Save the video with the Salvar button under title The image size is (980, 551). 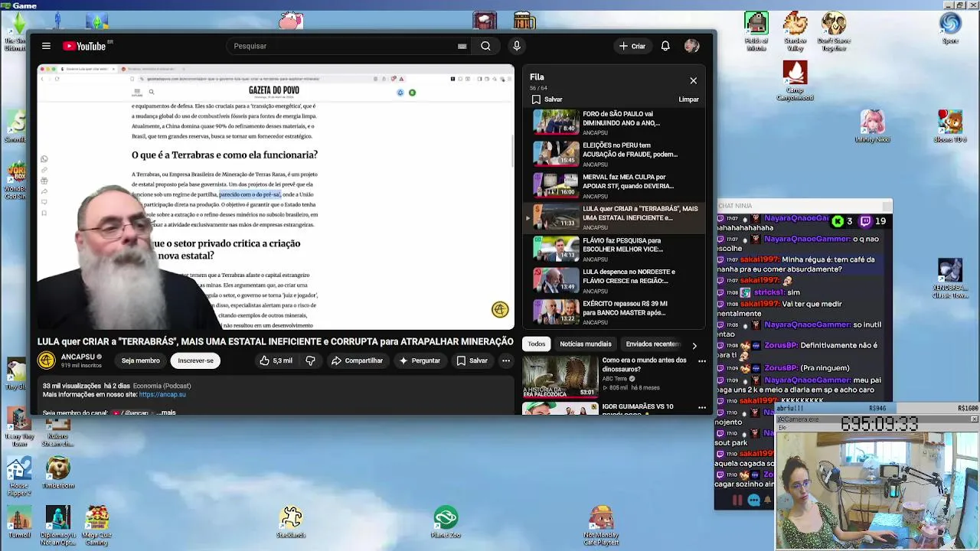(x=472, y=360)
